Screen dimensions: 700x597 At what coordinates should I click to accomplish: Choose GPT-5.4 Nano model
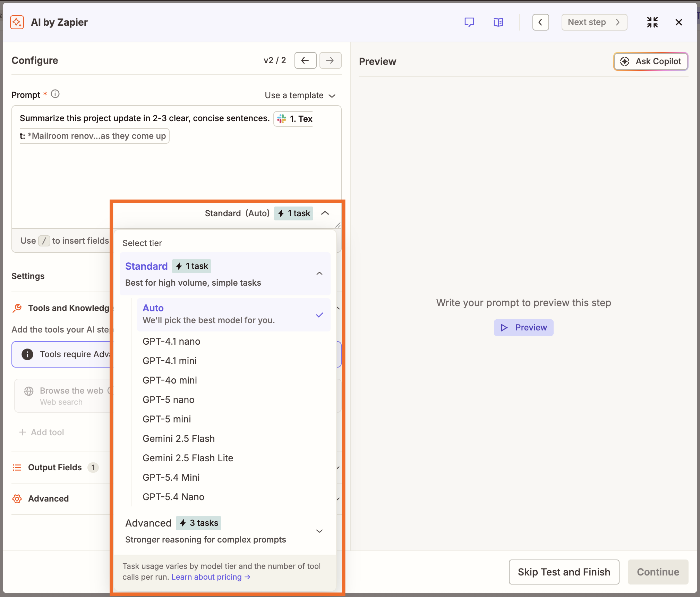click(x=173, y=497)
